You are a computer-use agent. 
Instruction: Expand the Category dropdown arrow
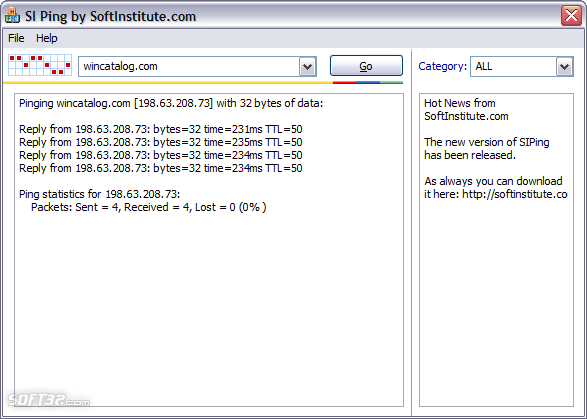point(565,67)
